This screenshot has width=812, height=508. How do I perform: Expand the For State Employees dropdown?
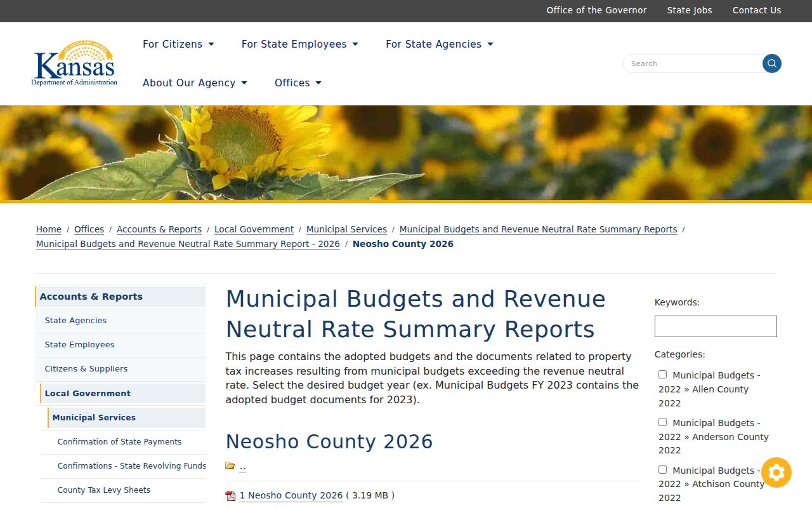click(299, 44)
